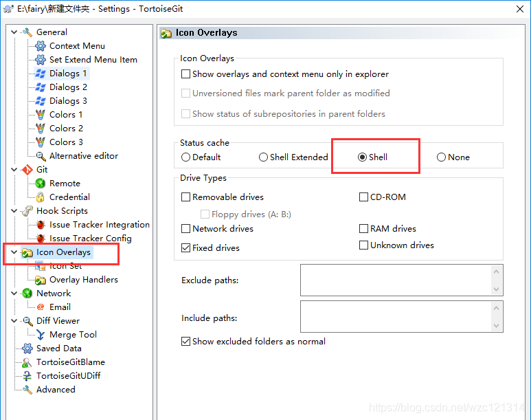
Task: Open the Icon Set settings page
Action: click(x=66, y=266)
